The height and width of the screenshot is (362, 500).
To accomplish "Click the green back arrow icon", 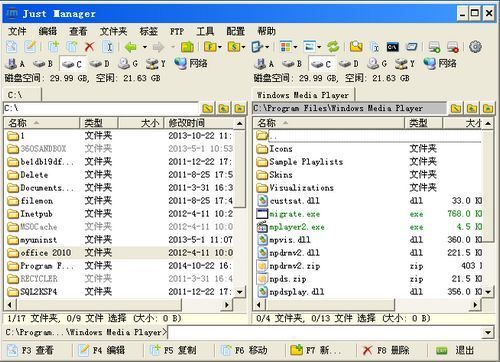I will [130, 47].
